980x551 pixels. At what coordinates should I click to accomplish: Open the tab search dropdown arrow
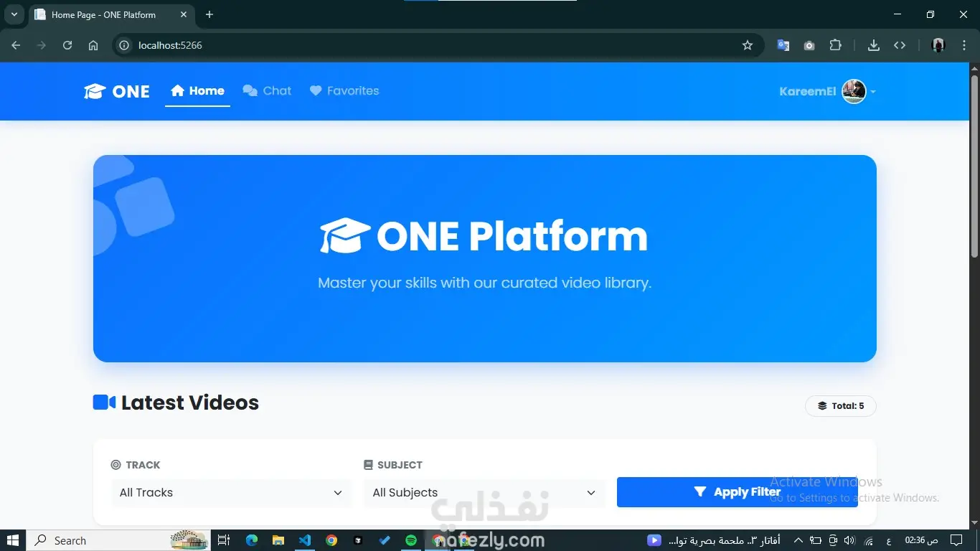coord(14,14)
